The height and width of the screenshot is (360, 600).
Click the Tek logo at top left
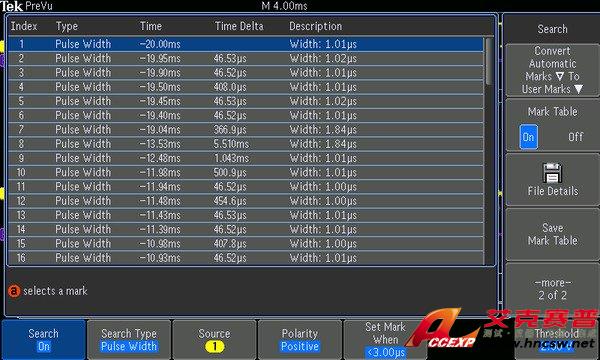coord(11,6)
